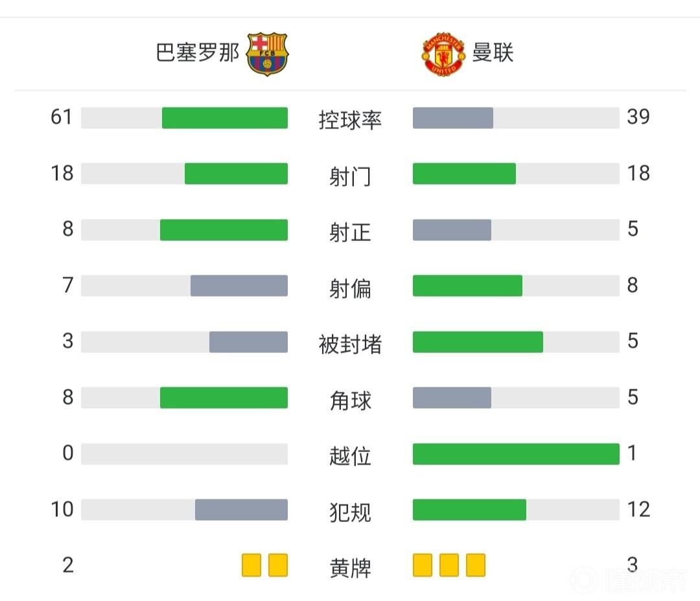The width and height of the screenshot is (700, 601).
Task: Select the 黄牌 stat label
Action: pyautogui.click(x=350, y=568)
